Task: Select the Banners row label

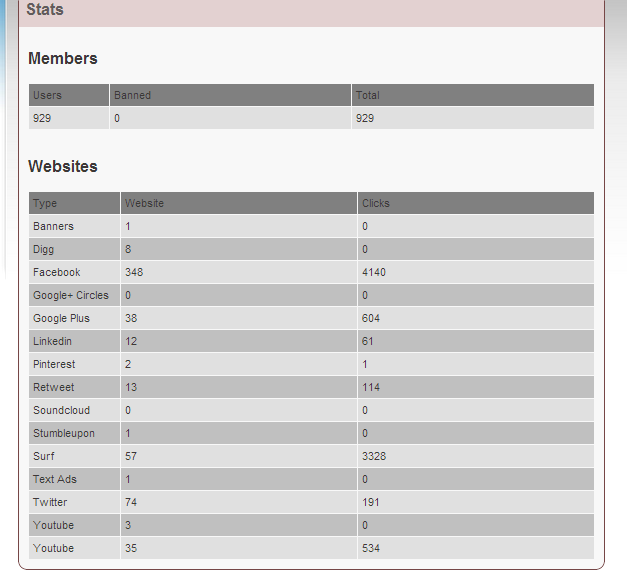Action: 54,226
